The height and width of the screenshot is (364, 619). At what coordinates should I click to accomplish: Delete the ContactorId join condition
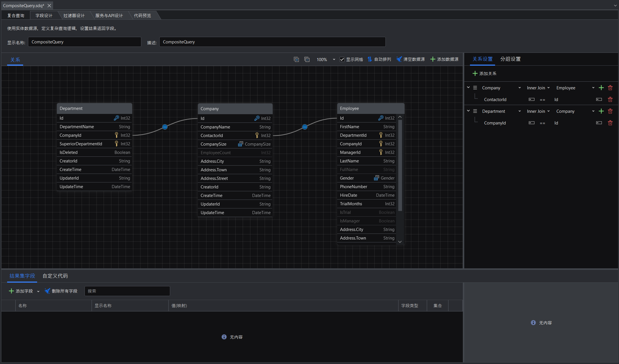click(610, 100)
